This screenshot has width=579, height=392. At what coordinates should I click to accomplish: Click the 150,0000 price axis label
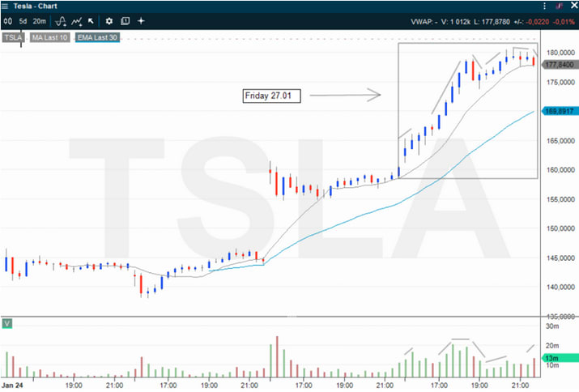[560, 228]
